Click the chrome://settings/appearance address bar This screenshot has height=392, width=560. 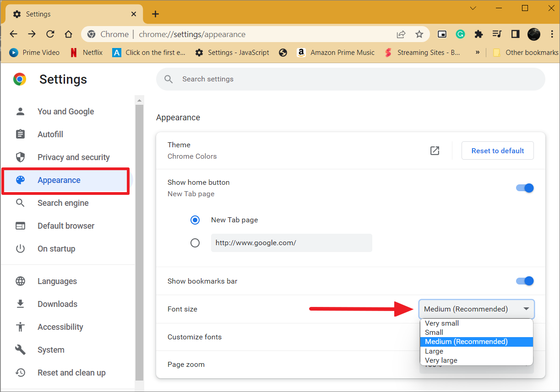pyautogui.click(x=256, y=34)
